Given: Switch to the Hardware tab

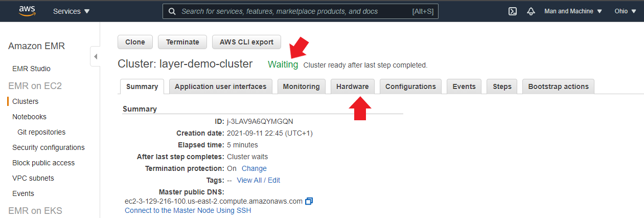Looking at the screenshot, I should 353,86.
